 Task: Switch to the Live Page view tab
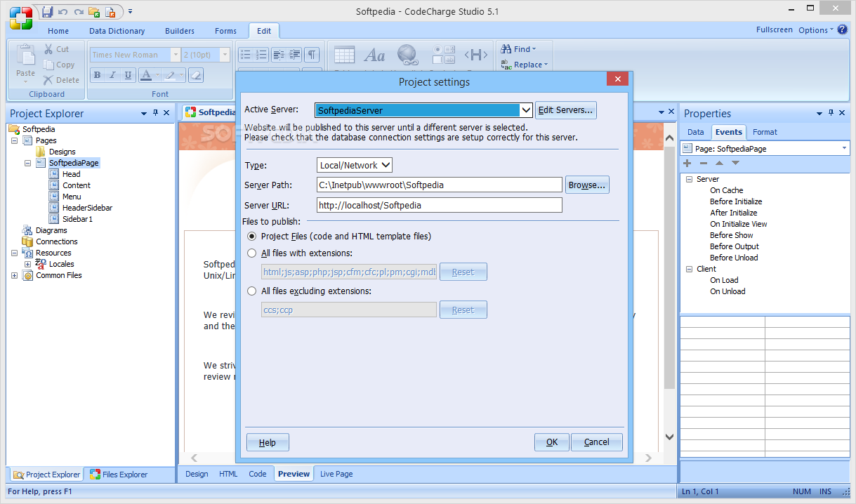point(336,474)
